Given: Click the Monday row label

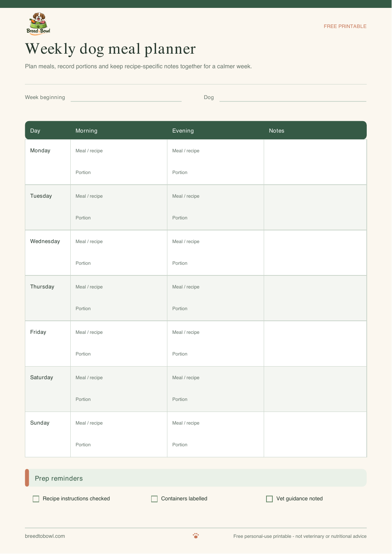Looking at the screenshot, I should click(40, 150).
